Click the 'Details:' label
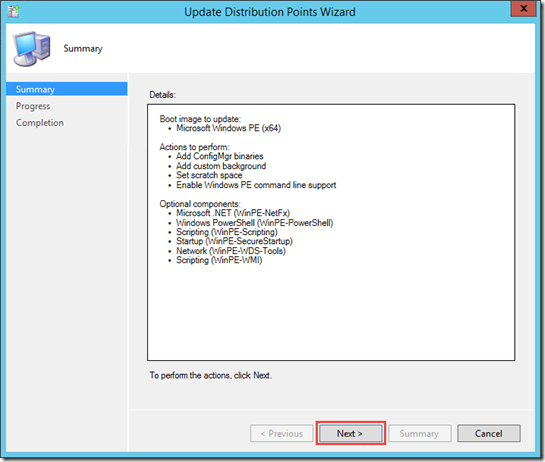 163,95
